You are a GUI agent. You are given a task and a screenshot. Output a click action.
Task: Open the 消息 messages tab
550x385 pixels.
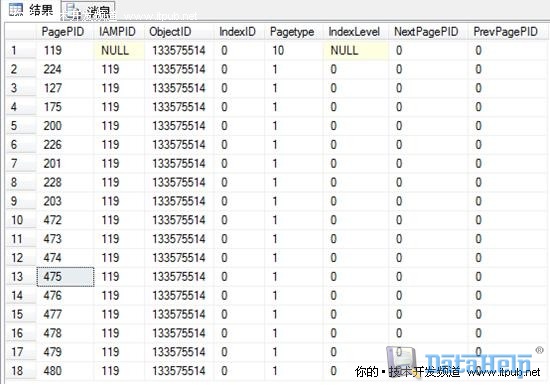[88, 11]
